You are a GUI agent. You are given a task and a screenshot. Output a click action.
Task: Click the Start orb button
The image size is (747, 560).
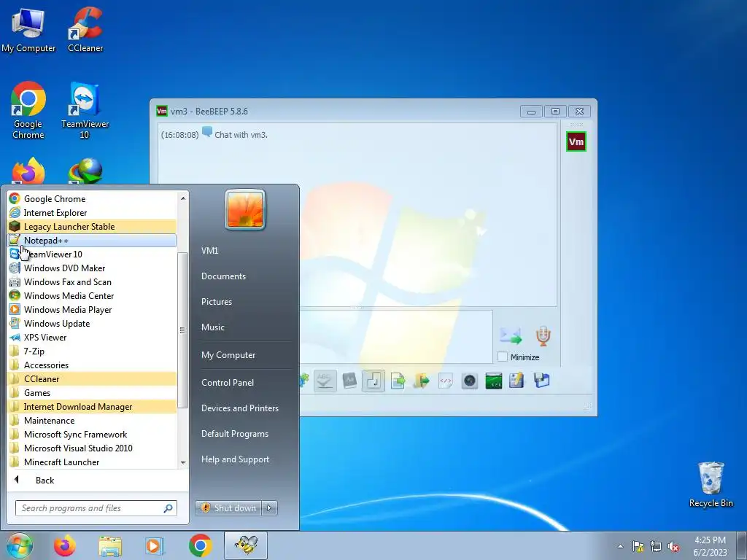pyautogui.click(x=20, y=545)
